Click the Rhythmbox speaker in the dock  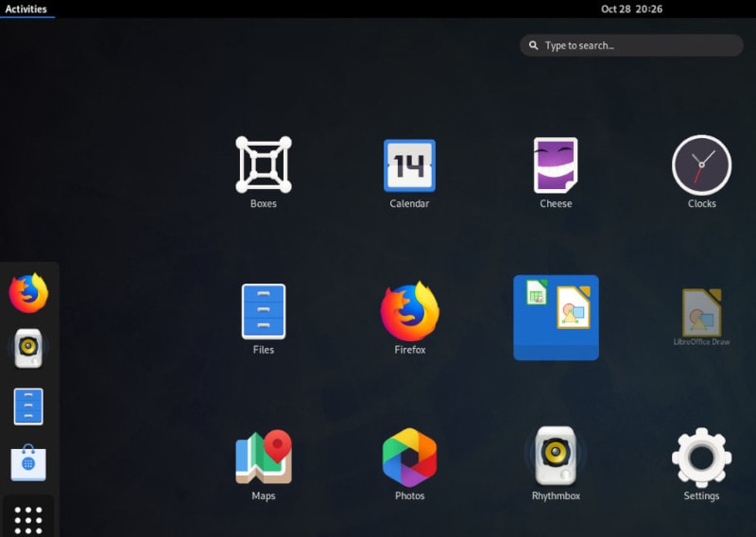point(28,348)
